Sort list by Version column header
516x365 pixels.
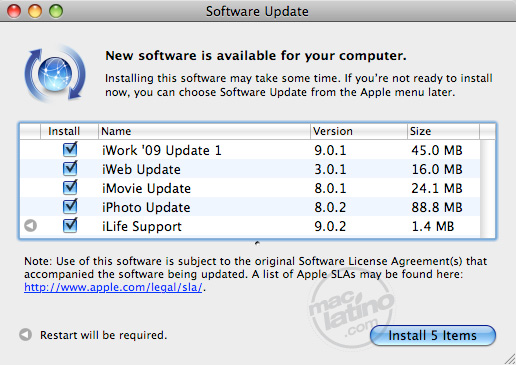click(x=359, y=131)
